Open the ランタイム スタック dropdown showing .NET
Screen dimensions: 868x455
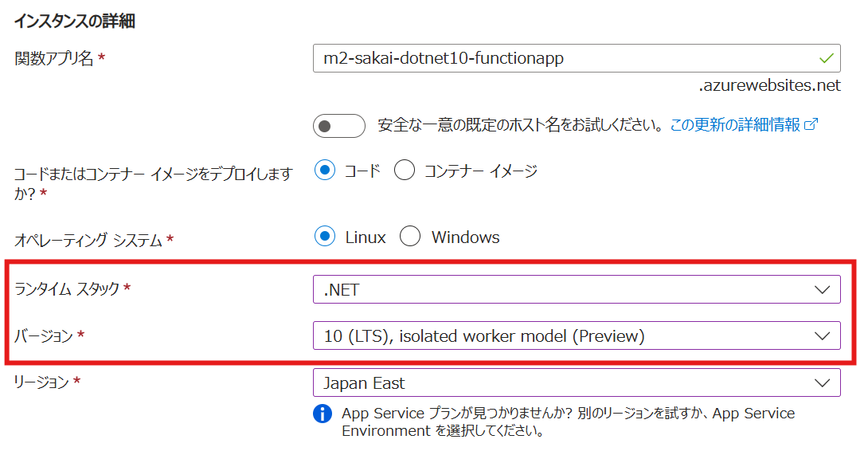point(577,289)
